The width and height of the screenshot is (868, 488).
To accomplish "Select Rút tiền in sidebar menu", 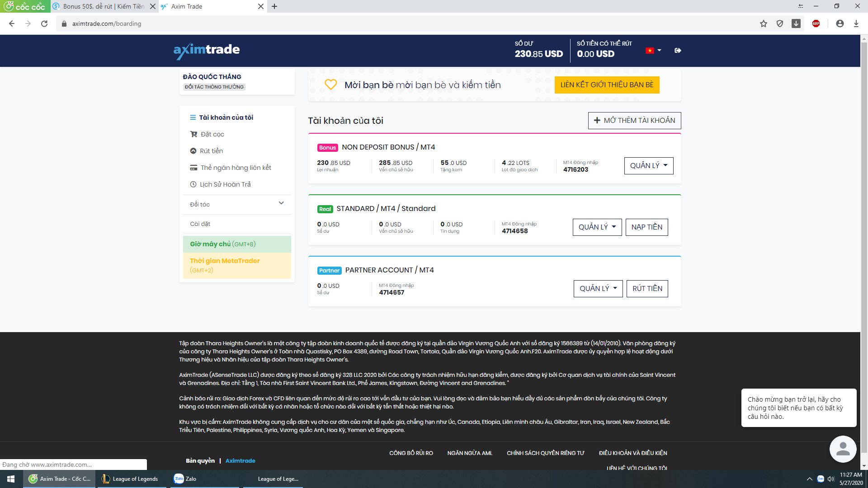I will click(x=211, y=151).
